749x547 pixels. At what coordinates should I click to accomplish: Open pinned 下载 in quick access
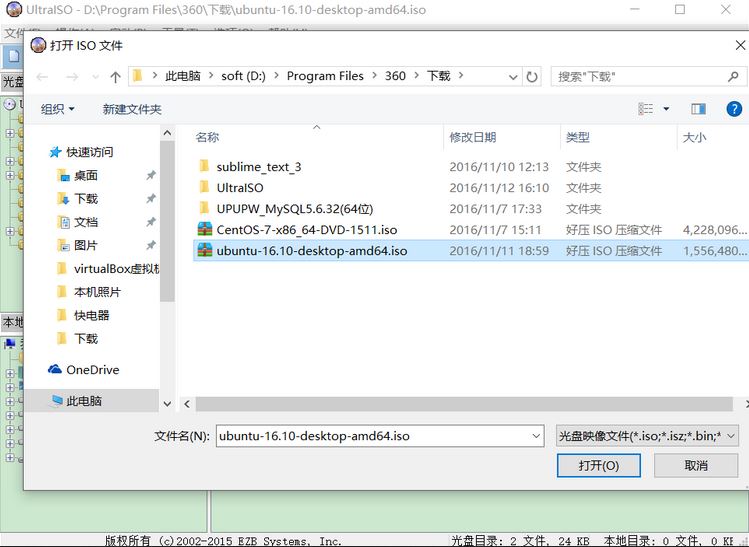[86, 199]
